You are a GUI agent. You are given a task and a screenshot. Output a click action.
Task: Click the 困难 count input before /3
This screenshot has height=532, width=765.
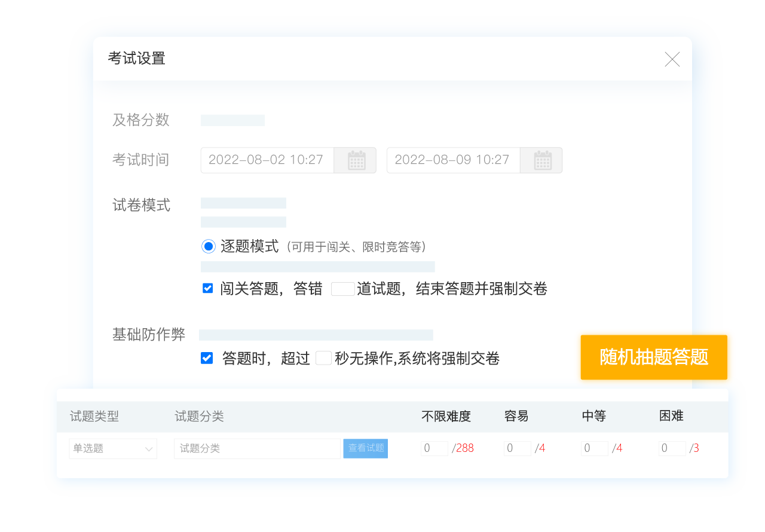672,448
